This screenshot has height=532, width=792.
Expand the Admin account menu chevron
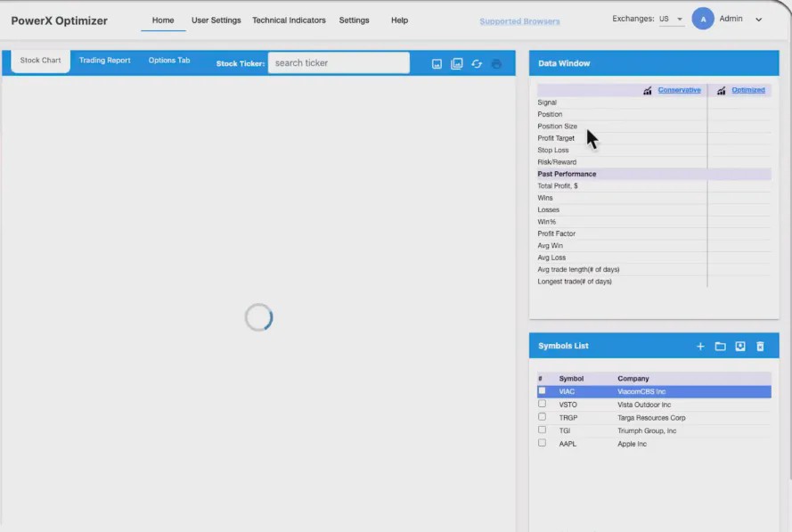pos(759,20)
